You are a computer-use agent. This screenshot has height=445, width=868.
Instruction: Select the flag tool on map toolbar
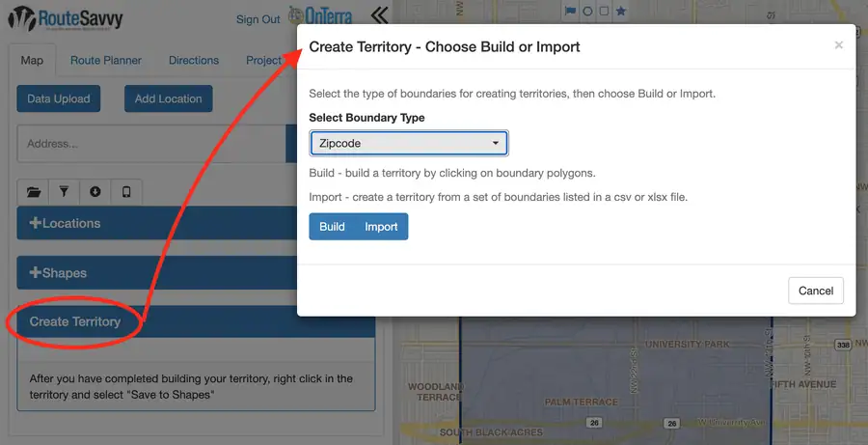pyautogui.click(x=570, y=11)
